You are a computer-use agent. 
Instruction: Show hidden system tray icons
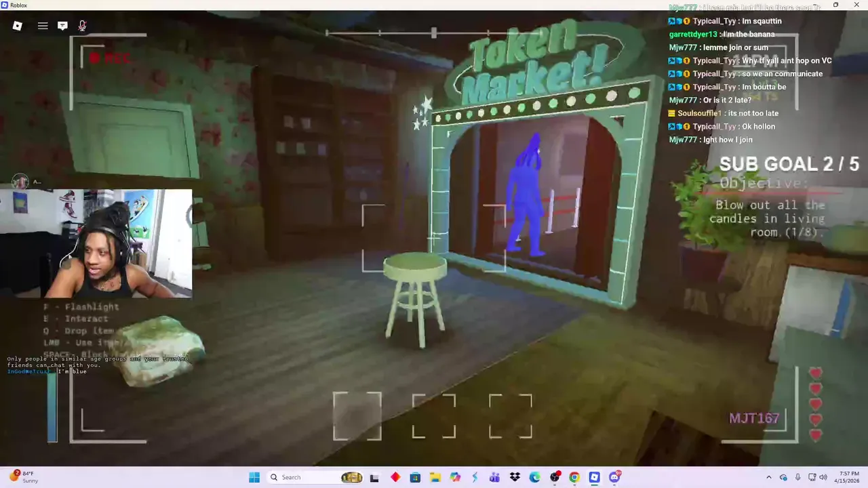(768, 477)
